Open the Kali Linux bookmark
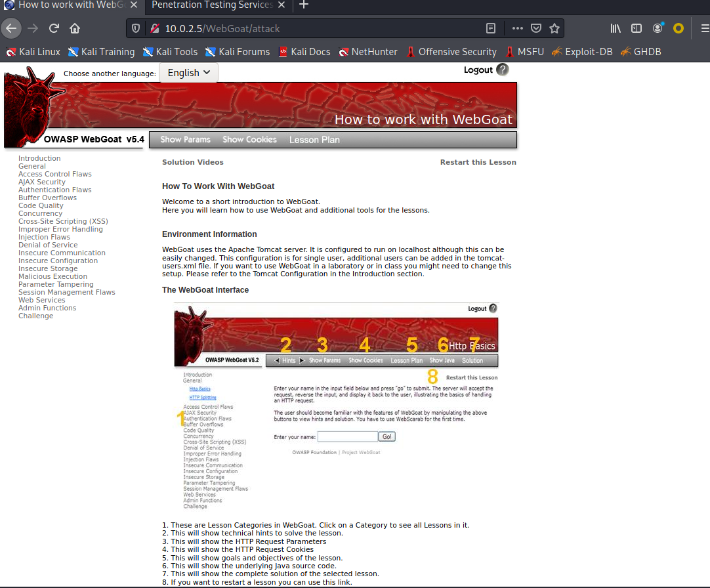 coord(33,52)
